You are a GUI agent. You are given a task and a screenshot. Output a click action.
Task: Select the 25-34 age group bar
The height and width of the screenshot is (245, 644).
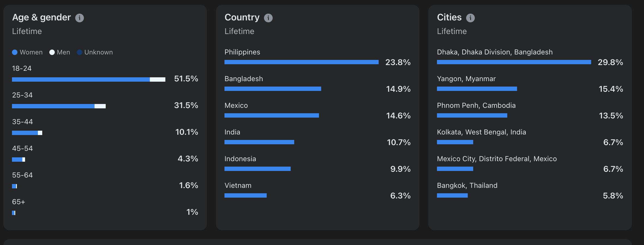pyautogui.click(x=59, y=106)
